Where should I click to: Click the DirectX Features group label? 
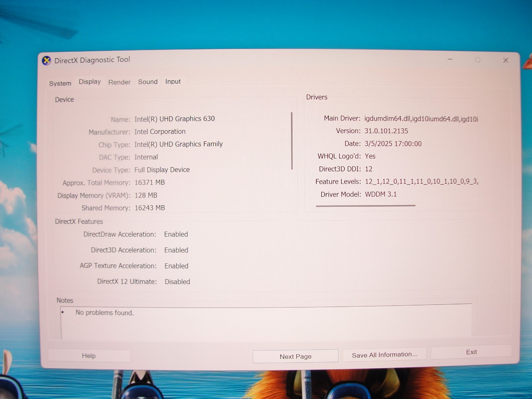click(x=79, y=221)
